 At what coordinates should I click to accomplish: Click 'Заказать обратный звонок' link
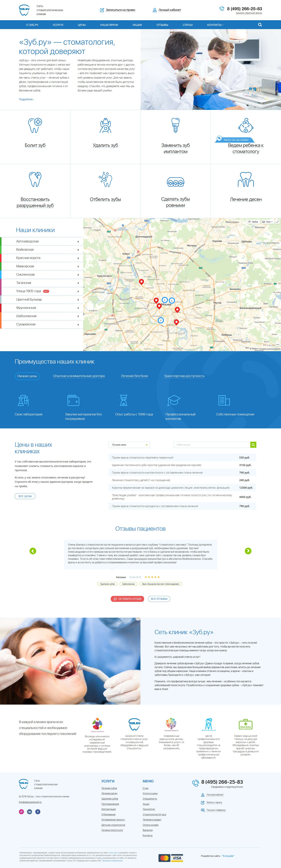249,13
